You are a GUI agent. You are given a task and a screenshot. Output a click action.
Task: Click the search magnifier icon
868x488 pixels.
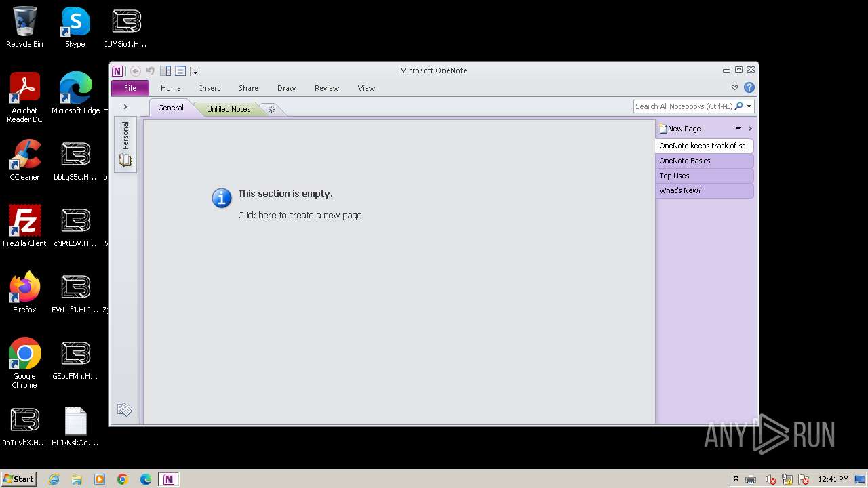[x=738, y=106]
